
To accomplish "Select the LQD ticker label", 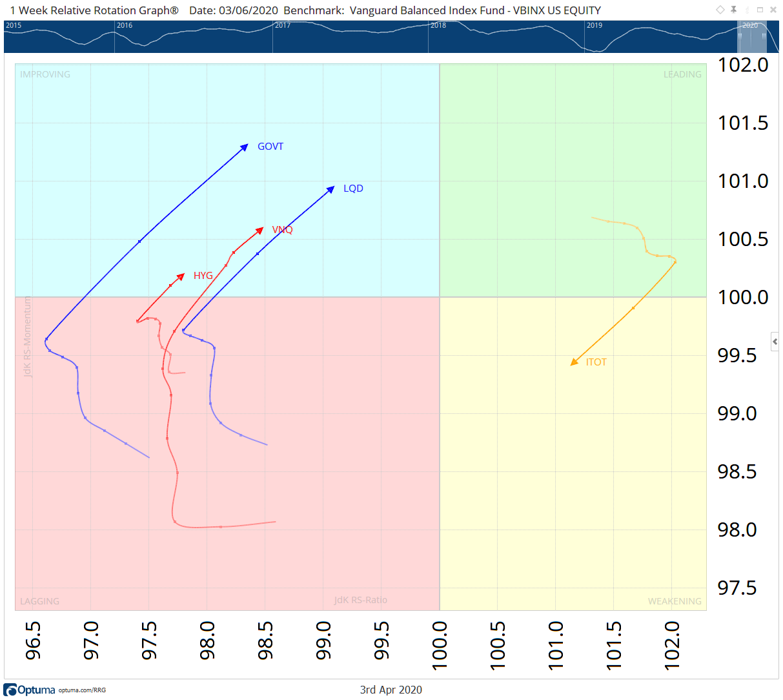I will [352, 188].
